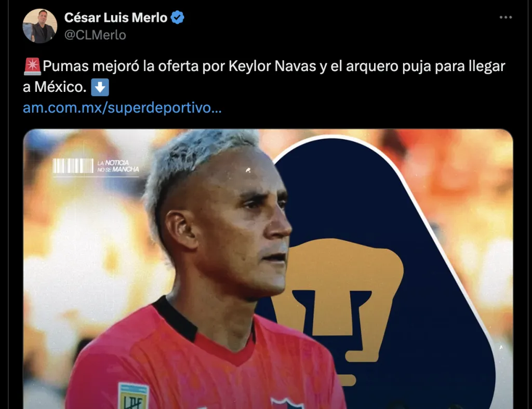Image resolution: width=532 pixels, height=409 pixels.
Task: Click César Luis Merlo's profile avatar
Action: coord(39,26)
